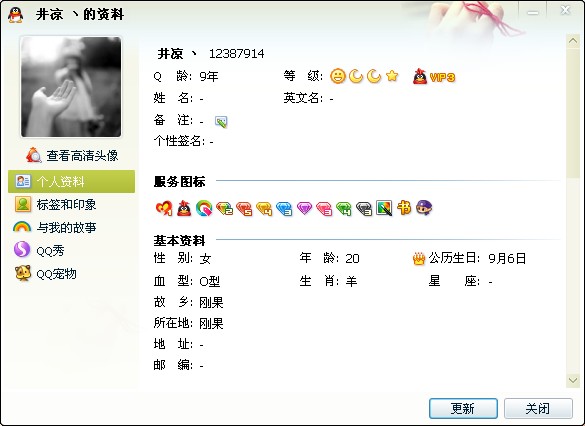Image resolution: width=585 pixels, height=426 pixels.
Task: Click the 关闭 button
Action: 538,408
